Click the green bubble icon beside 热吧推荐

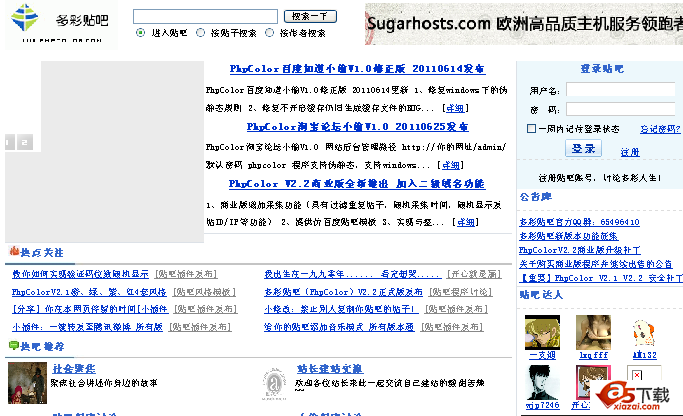click(x=14, y=345)
